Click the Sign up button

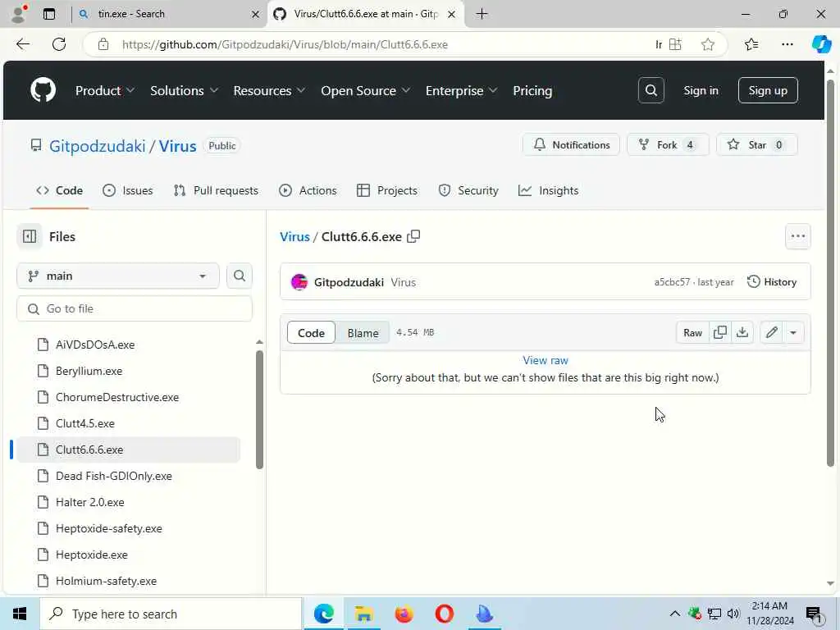[x=768, y=90]
